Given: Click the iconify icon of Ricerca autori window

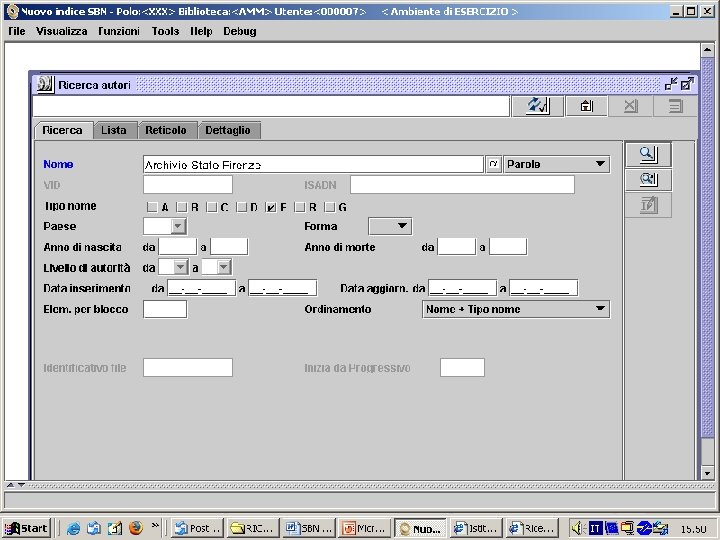Looking at the screenshot, I should [671, 84].
